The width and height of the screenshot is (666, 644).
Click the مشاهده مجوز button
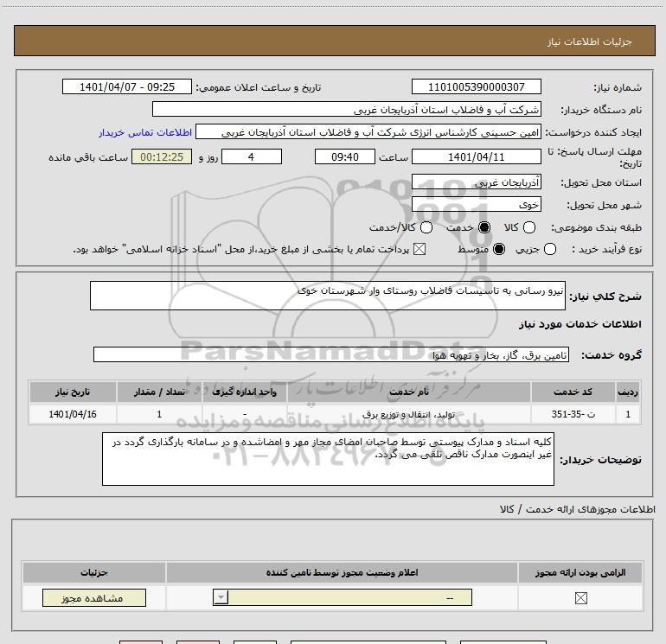pyautogui.click(x=94, y=597)
